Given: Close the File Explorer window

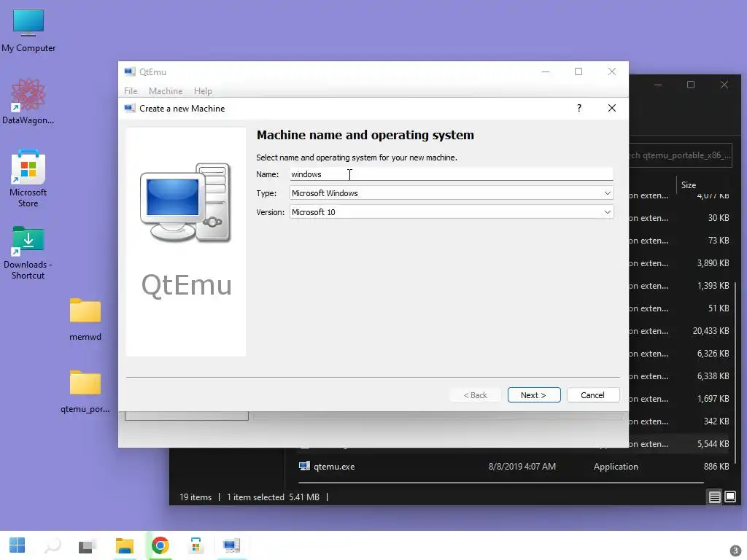Looking at the screenshot, I should pyautogui.click(x=724, y=85).
